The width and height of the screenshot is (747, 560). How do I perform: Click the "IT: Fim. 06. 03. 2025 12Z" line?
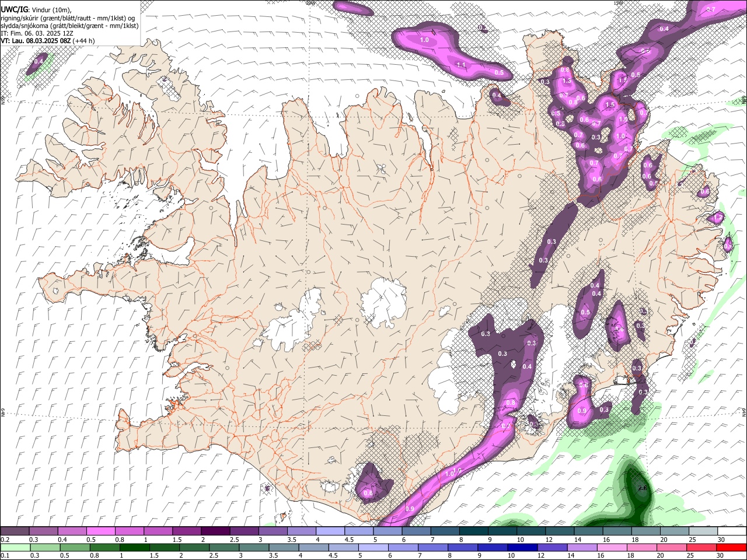point(38,33)
